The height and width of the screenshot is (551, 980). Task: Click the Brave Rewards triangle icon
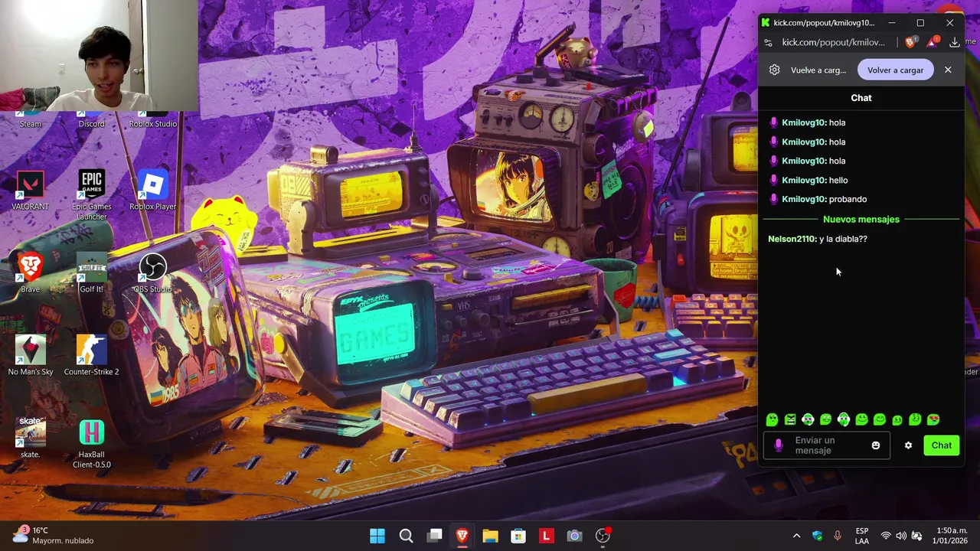(x=932, y=42)
